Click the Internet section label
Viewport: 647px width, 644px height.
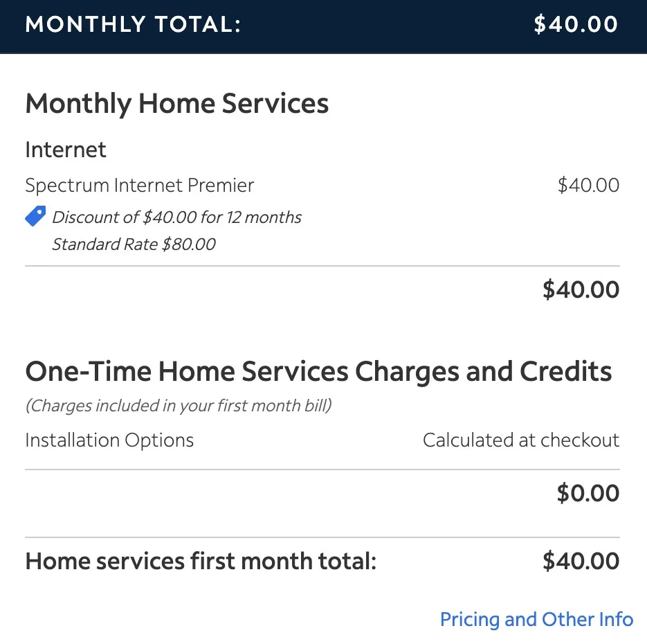point(65,150)
